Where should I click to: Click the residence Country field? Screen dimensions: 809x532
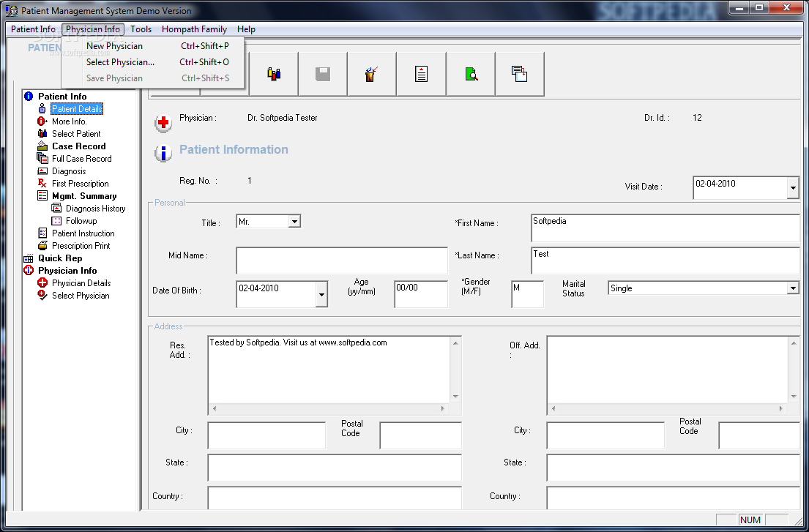[335, 498]
